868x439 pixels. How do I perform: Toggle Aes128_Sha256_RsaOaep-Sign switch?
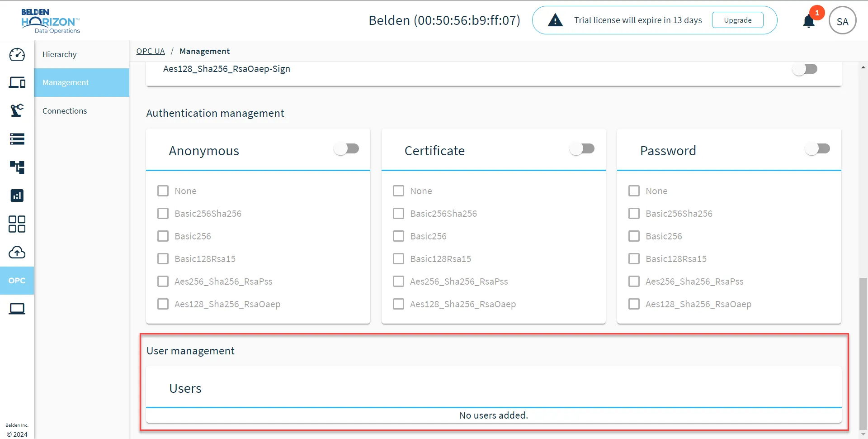tap(805, 69)
